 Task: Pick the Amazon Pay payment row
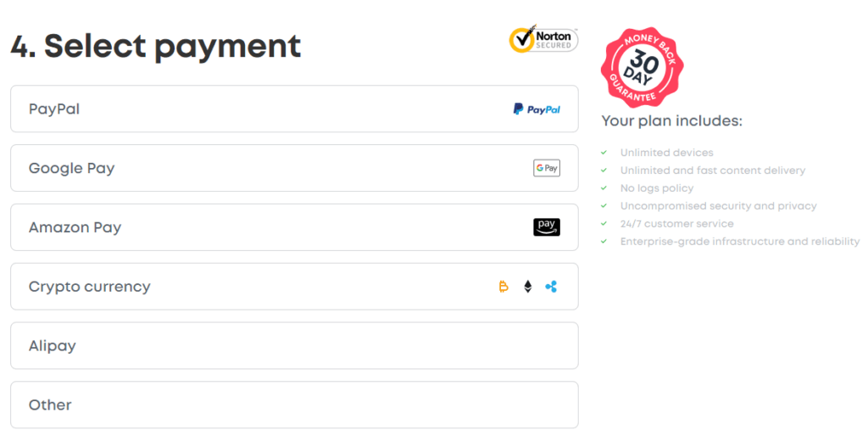(x=294, y=227)
